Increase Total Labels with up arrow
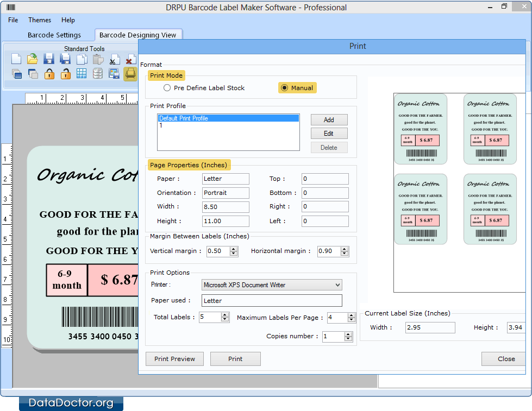Screen dimensions: 532x411 (224, 315)
